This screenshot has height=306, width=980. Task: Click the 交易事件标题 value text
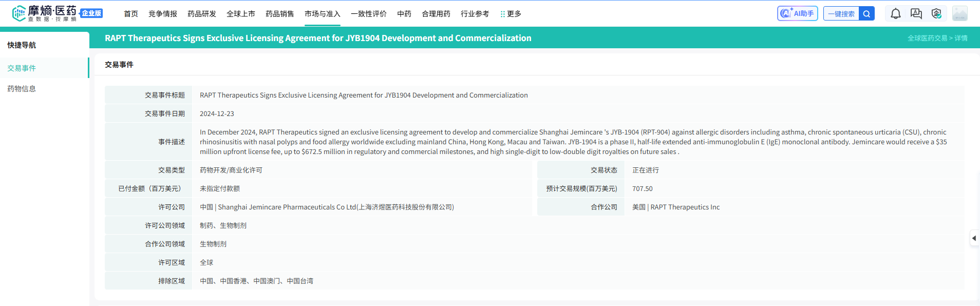(364, 95)
